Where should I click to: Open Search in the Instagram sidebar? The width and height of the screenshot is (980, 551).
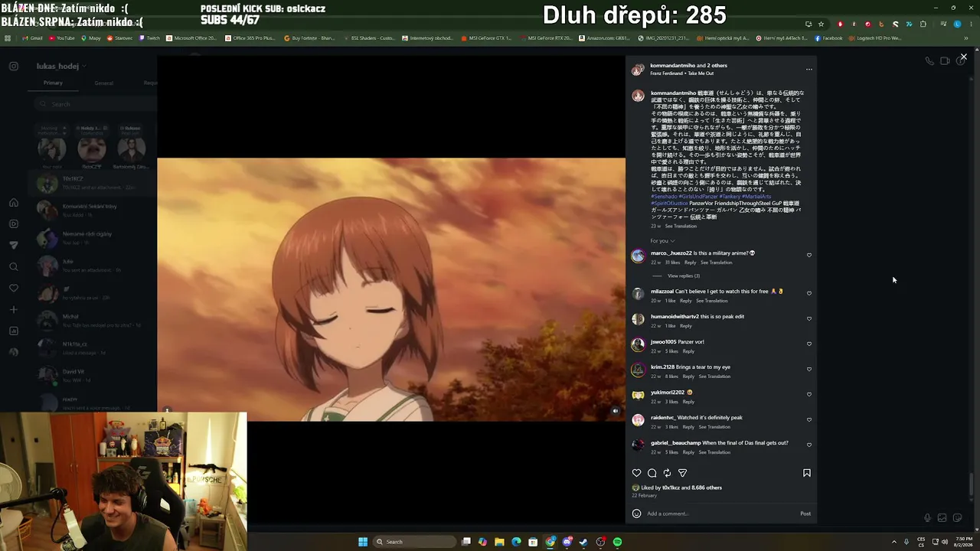[x=14, y=267]
